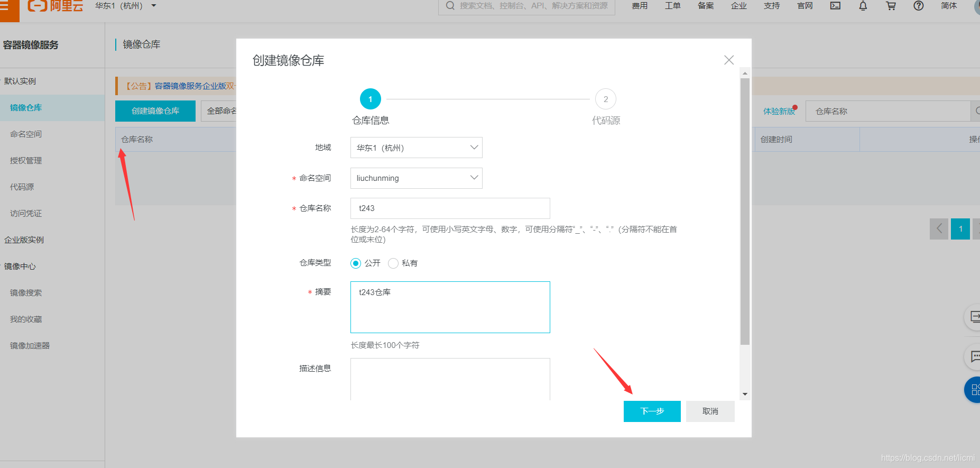Click the 创建时间 column header
The image size is (980, 468).
click(x=776, y=140)
